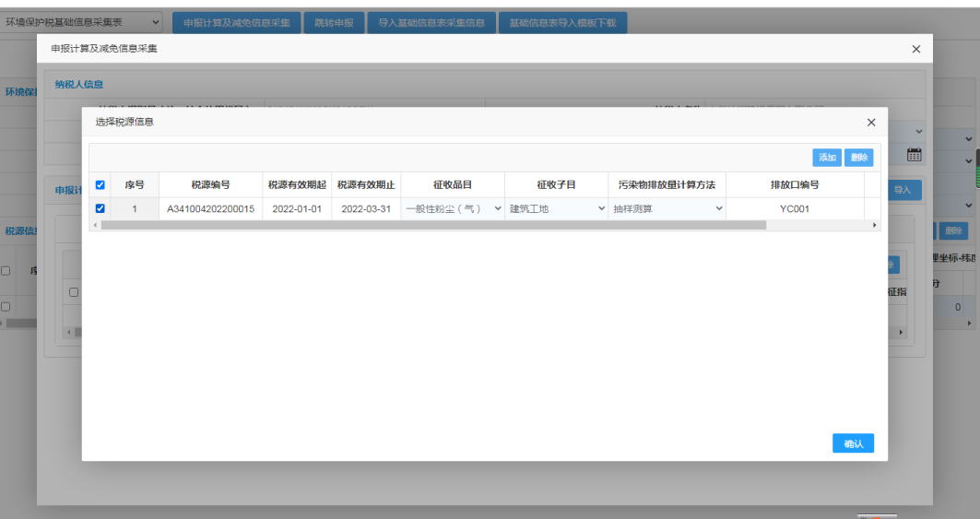Viewport: 980px width, 519px height.
Task: Close the 申报计算及减免信息采集 window
Action: coord(915,49)
